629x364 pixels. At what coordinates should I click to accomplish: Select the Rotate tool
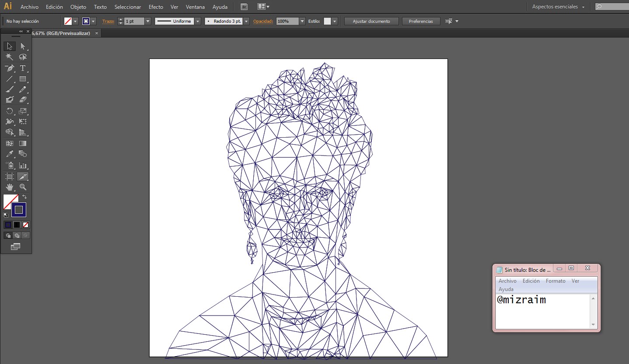tap(10, 111)
